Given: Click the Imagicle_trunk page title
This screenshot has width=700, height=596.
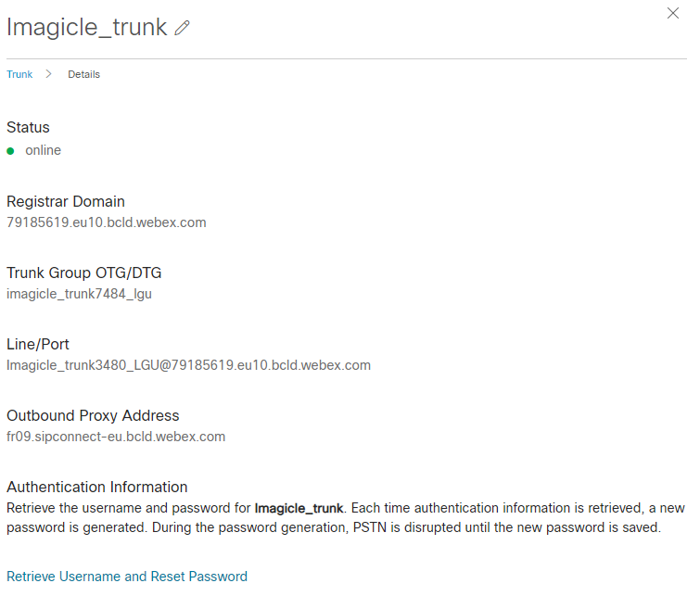Looking at the screenshot, I should (x=86, y=27).
